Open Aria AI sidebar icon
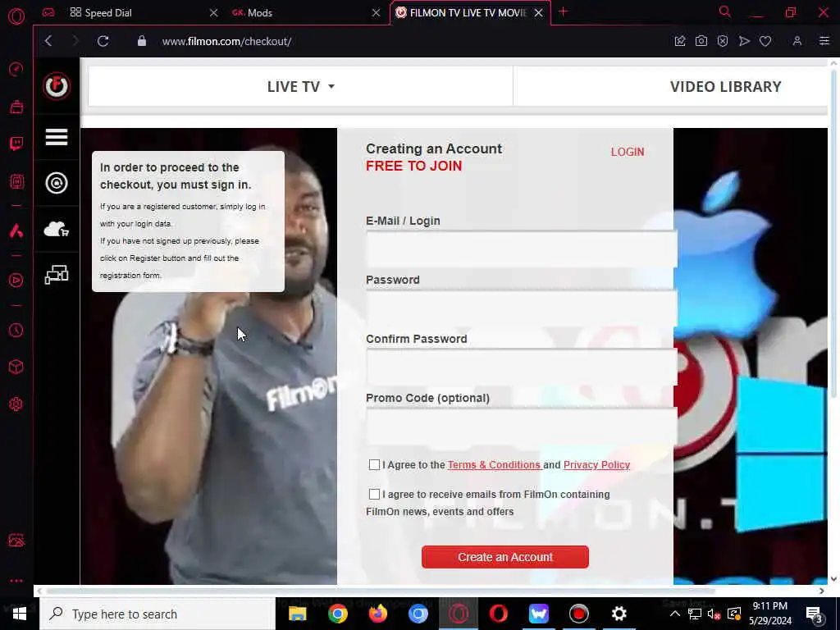840x630 pixels. [x=16, y=231]
